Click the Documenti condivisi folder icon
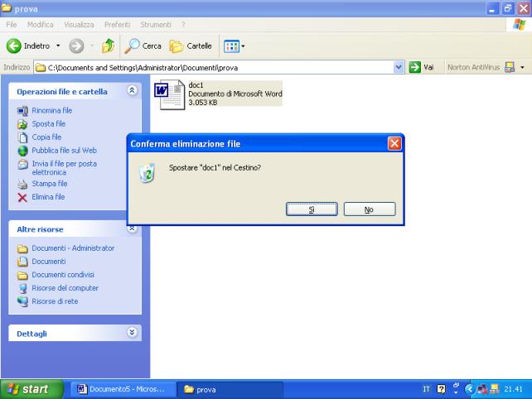The width and height of the screenshot is (532, 399). (x=22, y=276)
